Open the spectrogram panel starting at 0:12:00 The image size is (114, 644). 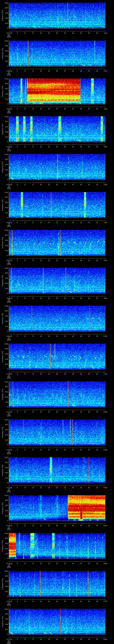tap(57, 432)
